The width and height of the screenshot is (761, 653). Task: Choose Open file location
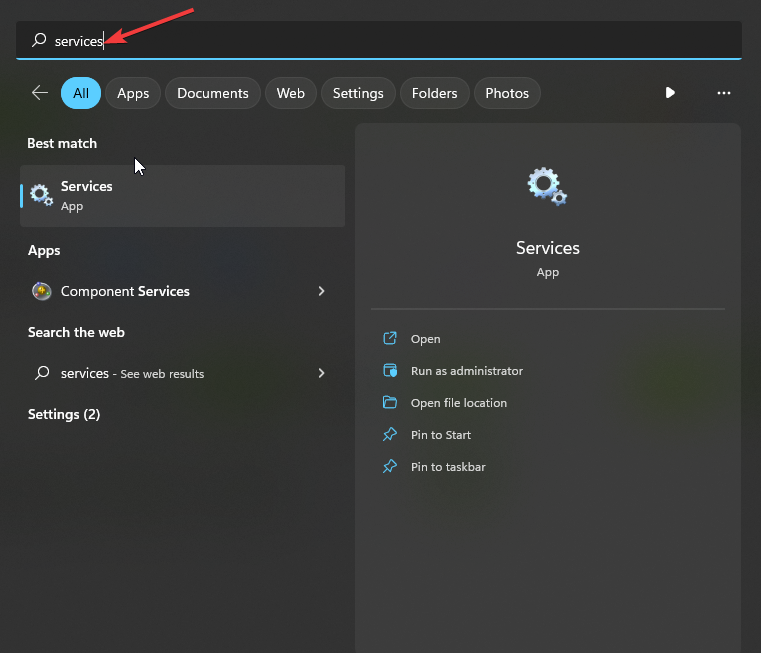click(459, 403)
